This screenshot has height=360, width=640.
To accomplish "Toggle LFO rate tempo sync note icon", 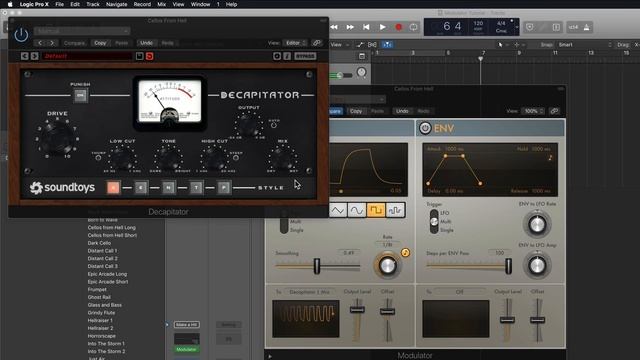I will tap(405, 253).
